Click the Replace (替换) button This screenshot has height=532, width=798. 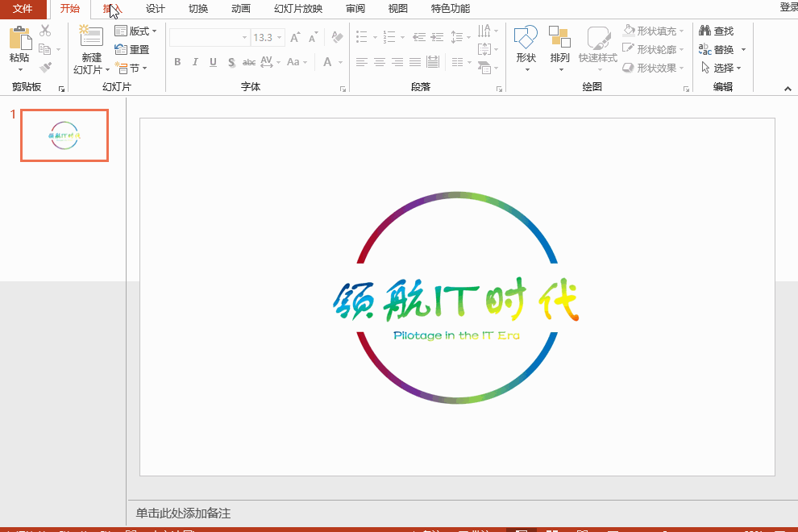pyautogui.click(x=716, y=49)
